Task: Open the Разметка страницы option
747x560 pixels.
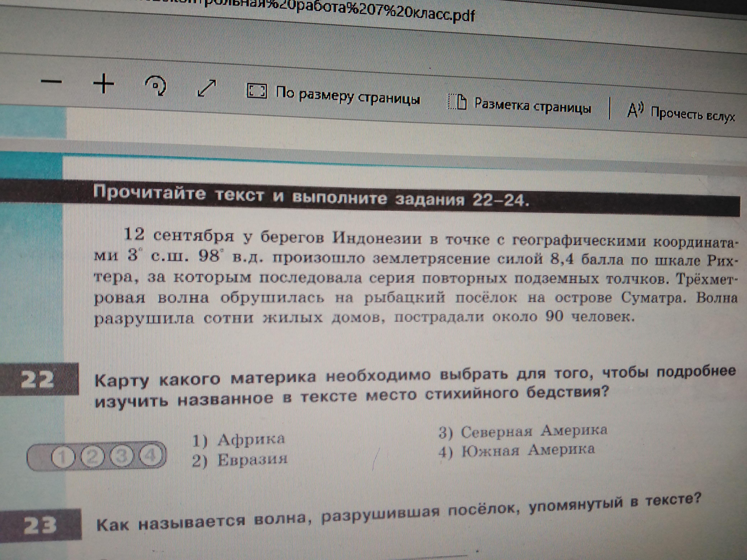Action: coord(533,106)
